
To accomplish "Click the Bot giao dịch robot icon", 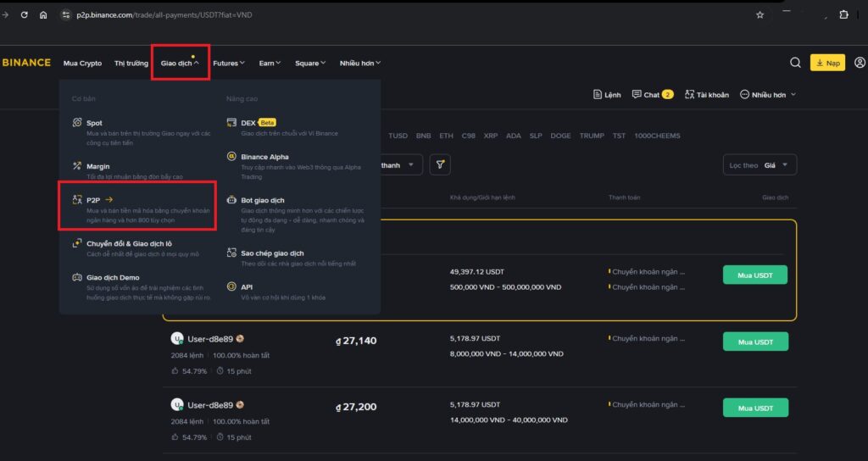I will click(231, 199).
